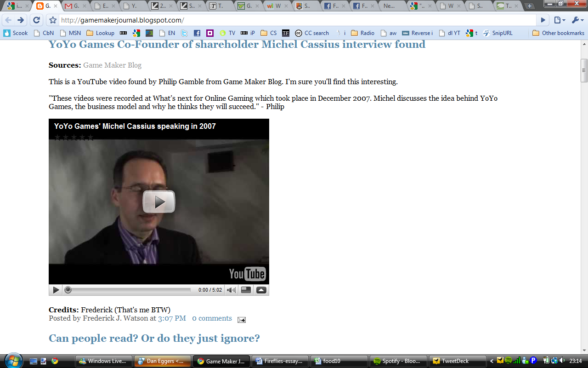
Task: Open the CC search bookmark
Action: pyautogui.click(x=312, y=33)
